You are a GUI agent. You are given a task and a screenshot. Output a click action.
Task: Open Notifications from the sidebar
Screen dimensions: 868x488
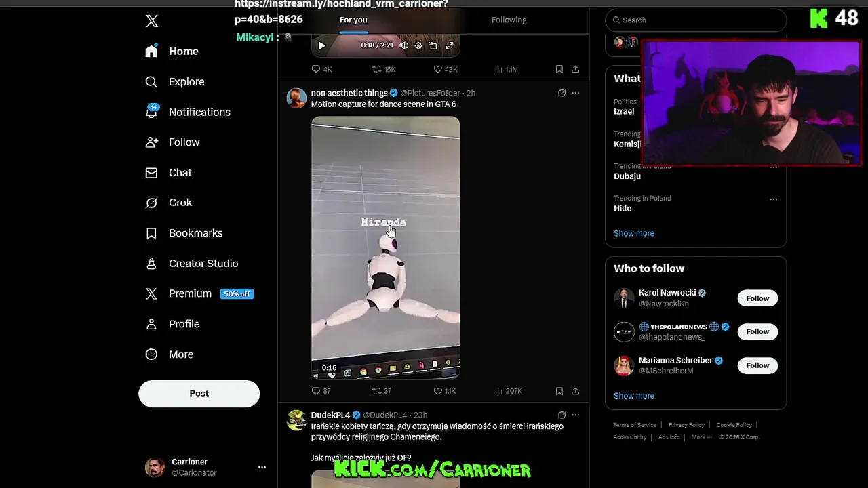[x=187, y=112]
